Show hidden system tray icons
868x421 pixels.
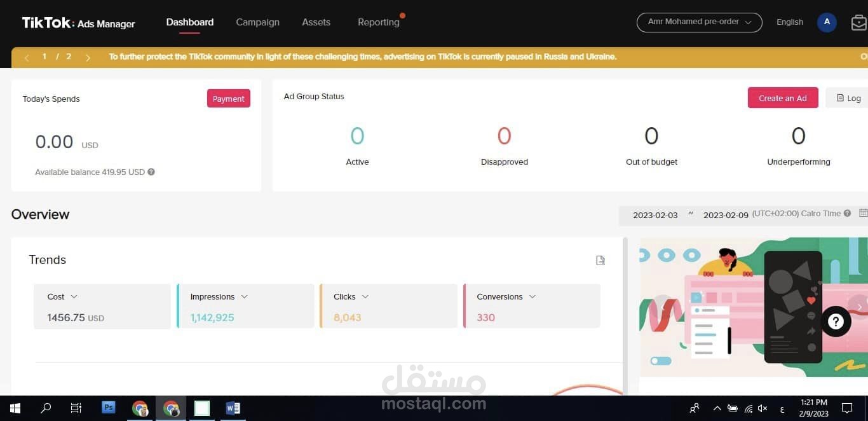point(717,408)
